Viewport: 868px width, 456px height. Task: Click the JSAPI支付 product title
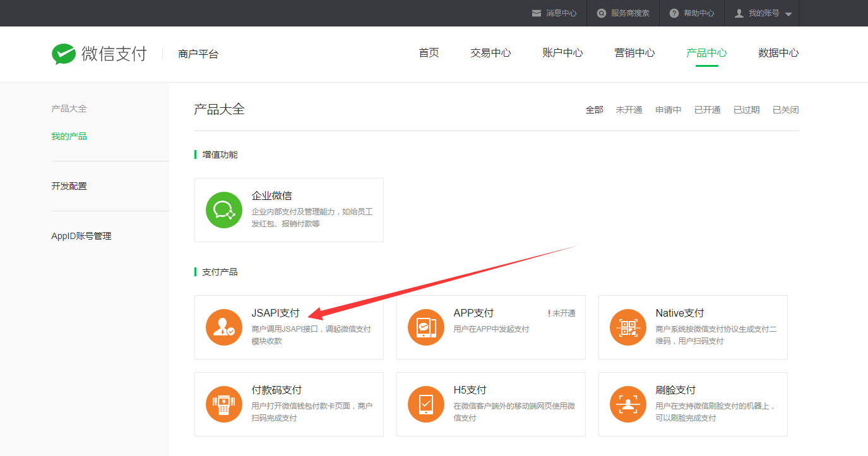tap(275, 313)
